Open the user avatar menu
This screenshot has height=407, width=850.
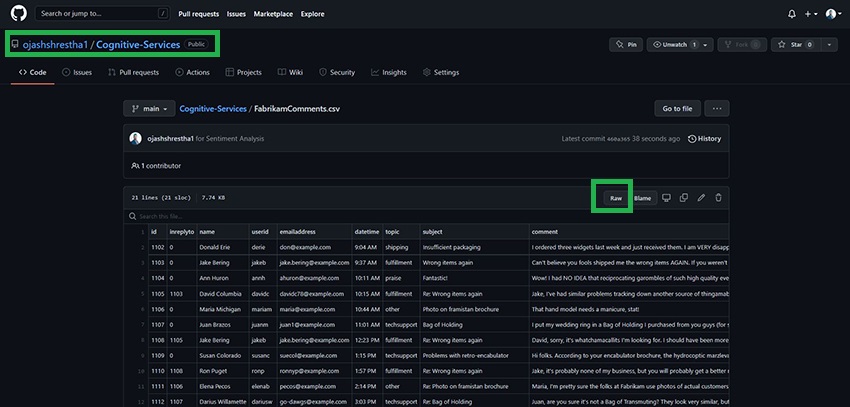[x=832, y=14]
